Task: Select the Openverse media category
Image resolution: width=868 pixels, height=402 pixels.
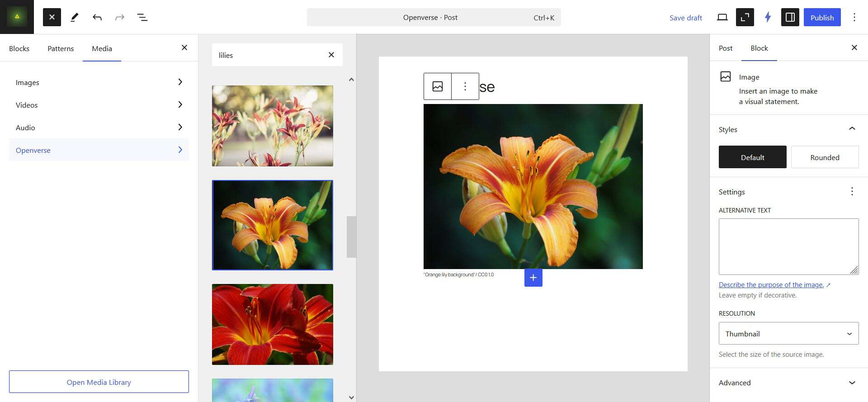Action: tap(99, 150)
